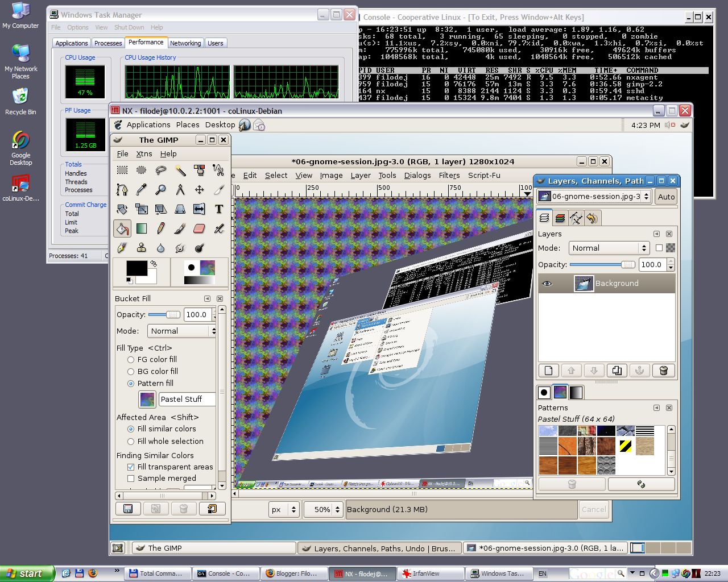This screenshot has width=728, height=582.
Task: Select the Move tool
Action: (x=199, y=190)
